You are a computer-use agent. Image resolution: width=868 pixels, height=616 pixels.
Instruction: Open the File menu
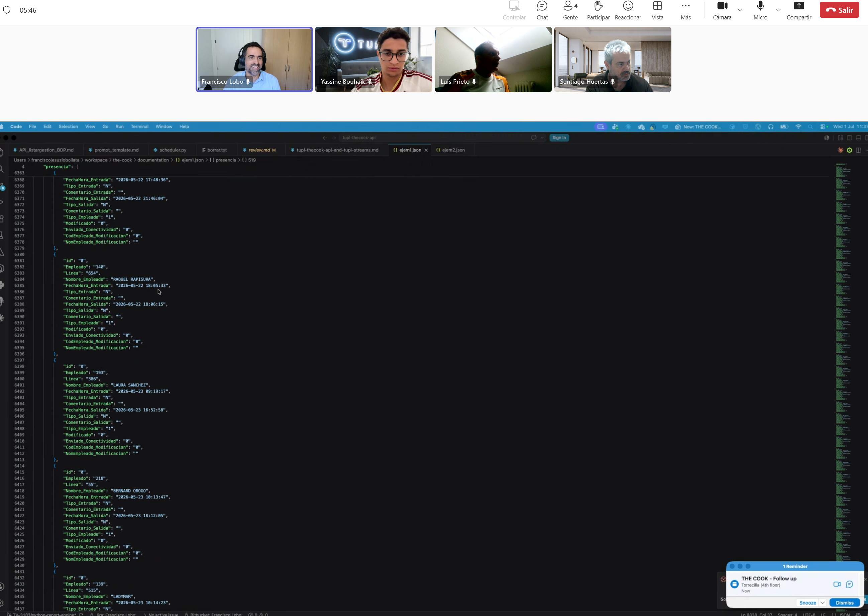(32, 127)
